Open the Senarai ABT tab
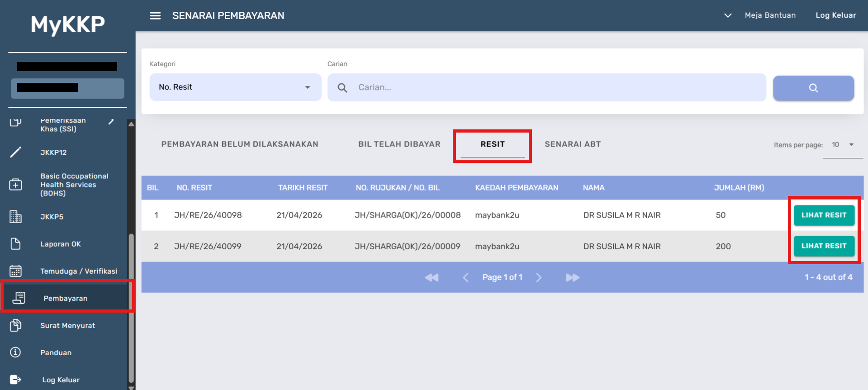The height and width of the screenshot is (390, 868). tap(572, 144)
